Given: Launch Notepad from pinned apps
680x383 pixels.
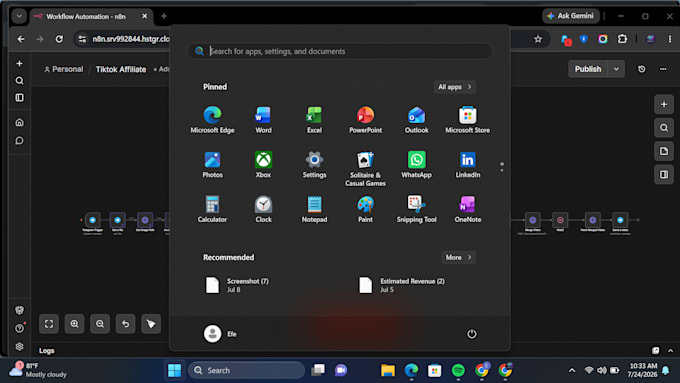Looking at the screenshot, I should tap(314, 210).
